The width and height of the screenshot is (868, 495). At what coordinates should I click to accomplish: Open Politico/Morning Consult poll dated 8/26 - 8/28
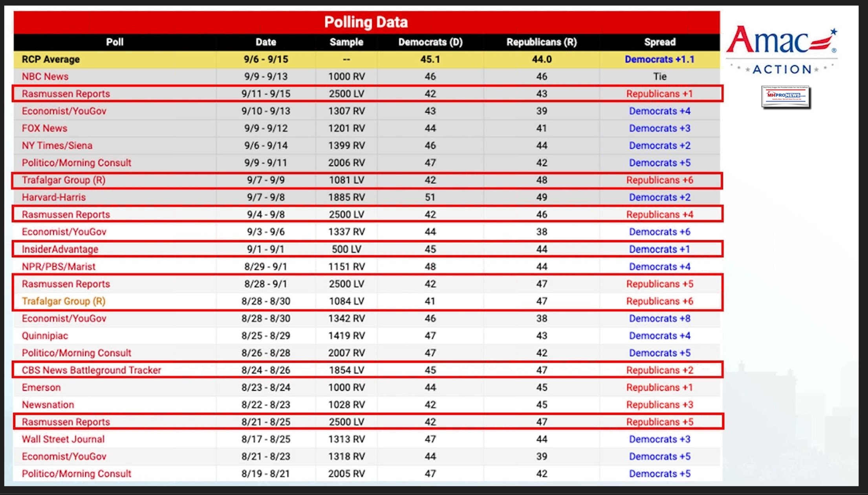[x=77, y=353]
